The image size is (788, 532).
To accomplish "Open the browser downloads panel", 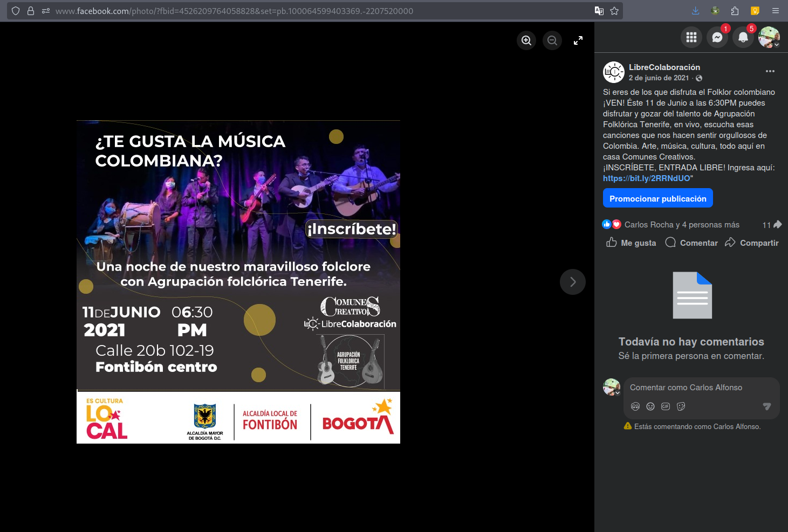I will pyautogui.click(x=695, y=11).
